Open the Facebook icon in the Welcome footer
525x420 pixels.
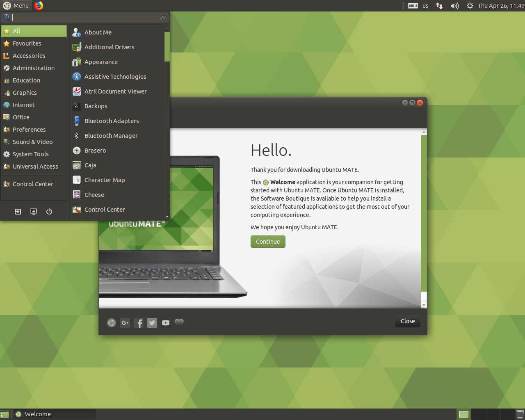[x=139, y=323]
